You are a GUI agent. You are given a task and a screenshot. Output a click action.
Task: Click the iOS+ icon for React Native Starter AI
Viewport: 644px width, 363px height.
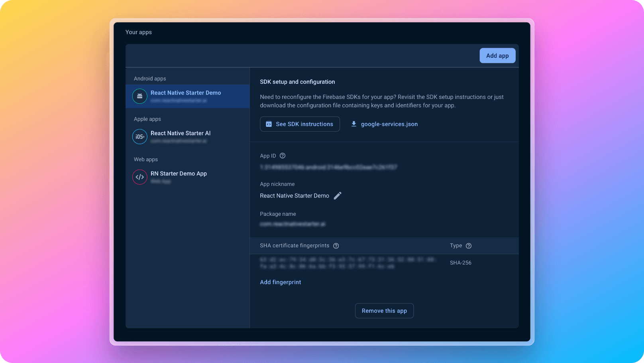tap(140, 136)
